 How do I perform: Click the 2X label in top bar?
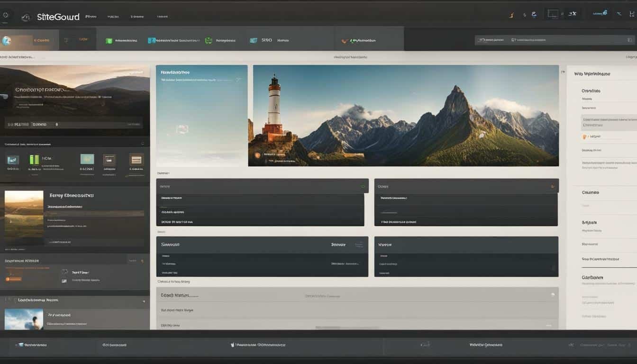click(573, 14)
